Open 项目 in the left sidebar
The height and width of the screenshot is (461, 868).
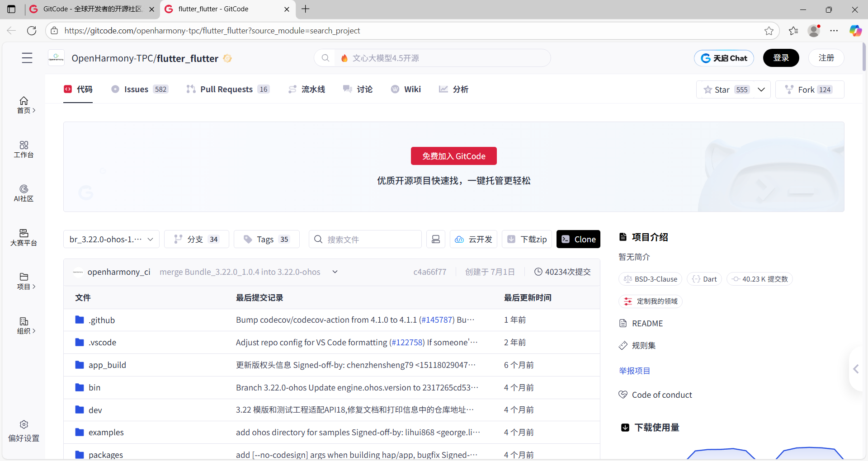(24, 281)
